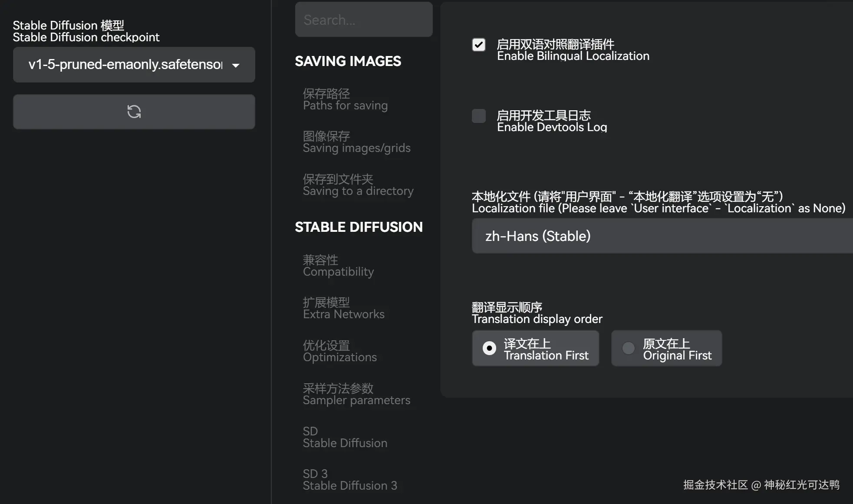This screenshot has height=504, width=853.
Task: Select the v1-5-pruned-emaonly.safetensors checkpoint box
Action: point(134,65)
